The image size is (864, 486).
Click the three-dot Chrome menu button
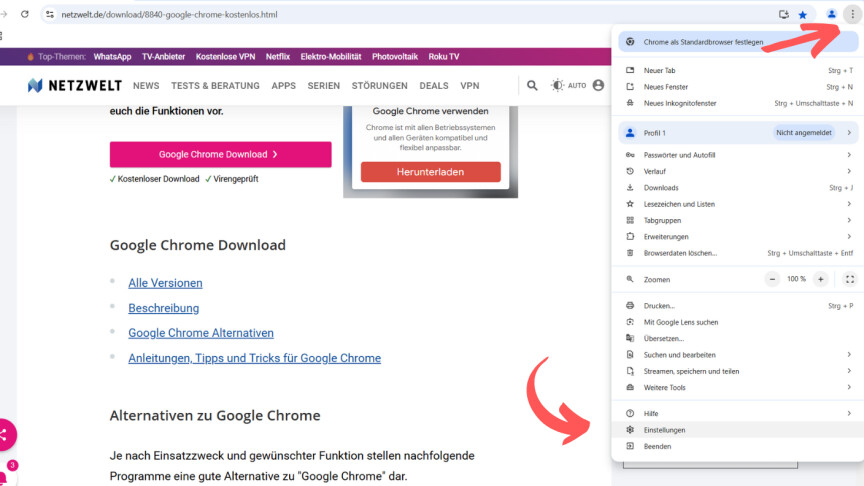(x=852, y=15)
